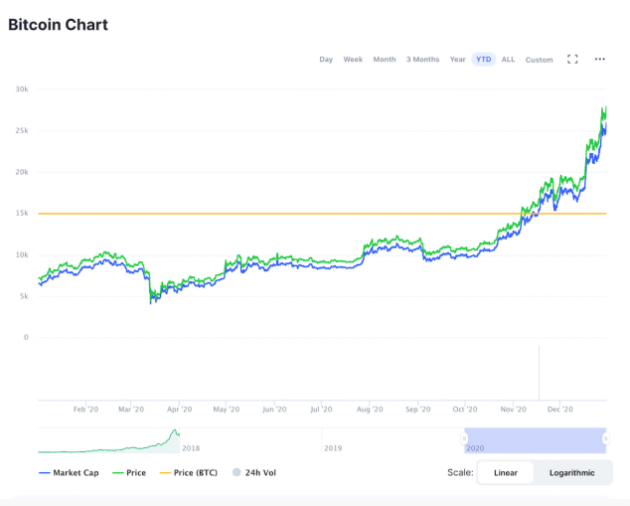Select the Month time range
Viewport: 630px width, 506px height.
[385, 59]
